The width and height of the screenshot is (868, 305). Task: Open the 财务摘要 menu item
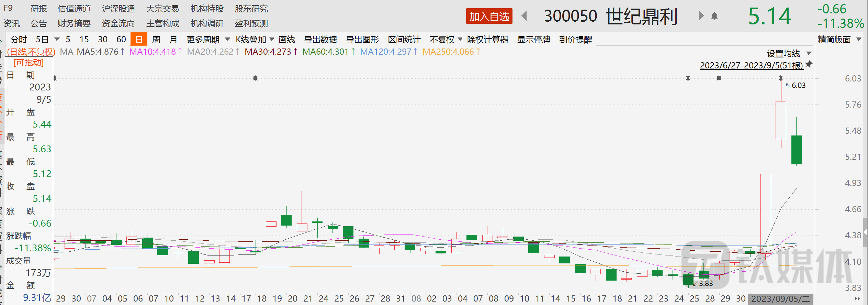tap(74, 23)
